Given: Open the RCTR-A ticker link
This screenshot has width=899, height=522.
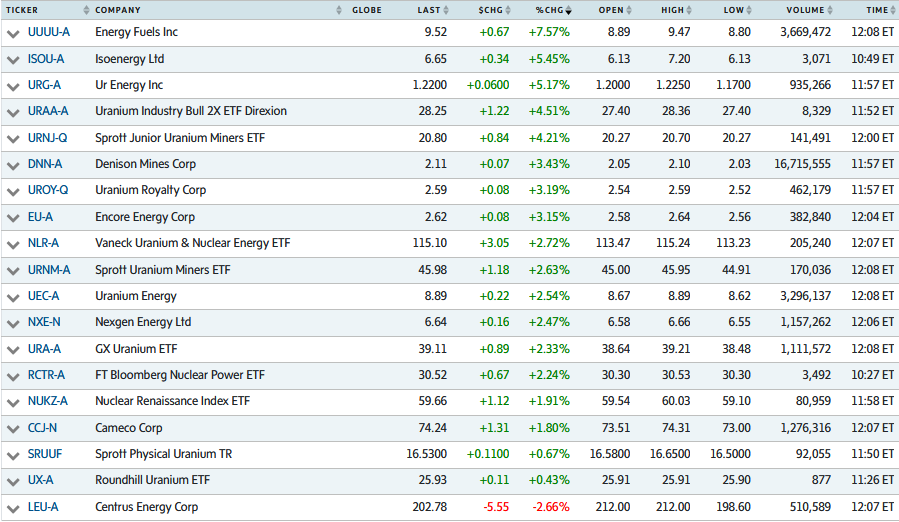Looking at the screenshot, I should click(x=46, y=375).
